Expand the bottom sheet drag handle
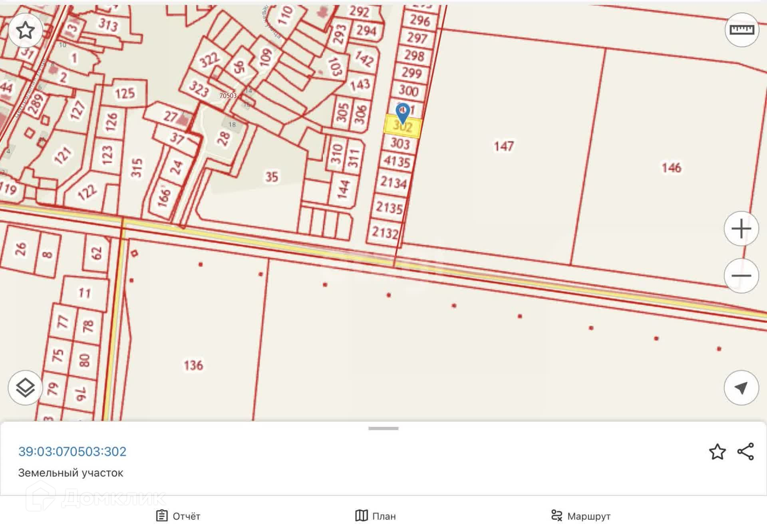The height and width of the screenshot is (532, 767). [x=383, y=429]
